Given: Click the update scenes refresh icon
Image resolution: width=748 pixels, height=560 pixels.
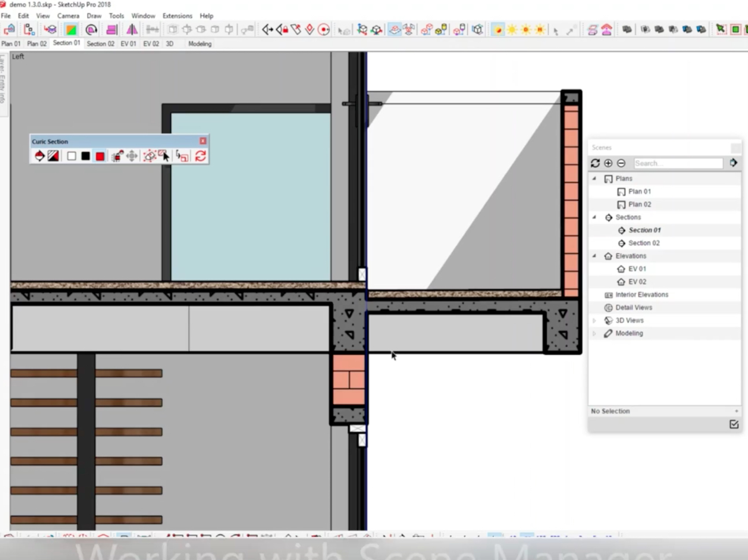Looking at the screenshot, I should coord(595,163).
